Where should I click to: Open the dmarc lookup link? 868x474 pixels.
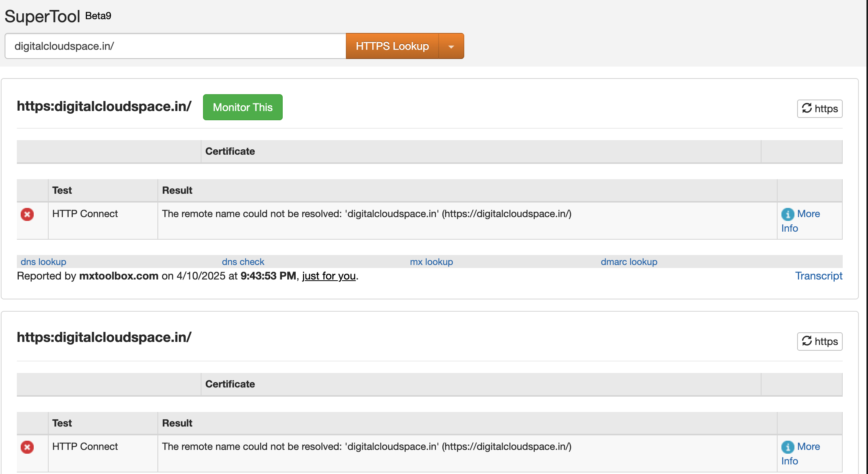click(629, 262)
